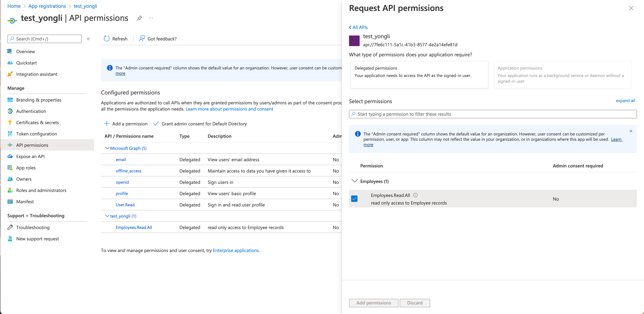This screenshot has height=314, width=644.
Task: Collapse the test_yongli (1) group
Action: tap(107, 216)
